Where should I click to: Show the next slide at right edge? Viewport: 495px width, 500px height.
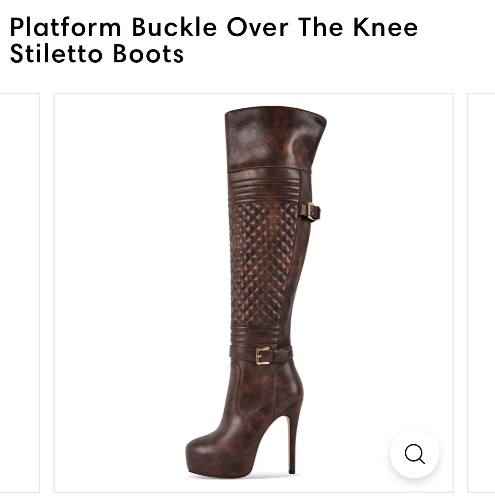tap(481, 293)
